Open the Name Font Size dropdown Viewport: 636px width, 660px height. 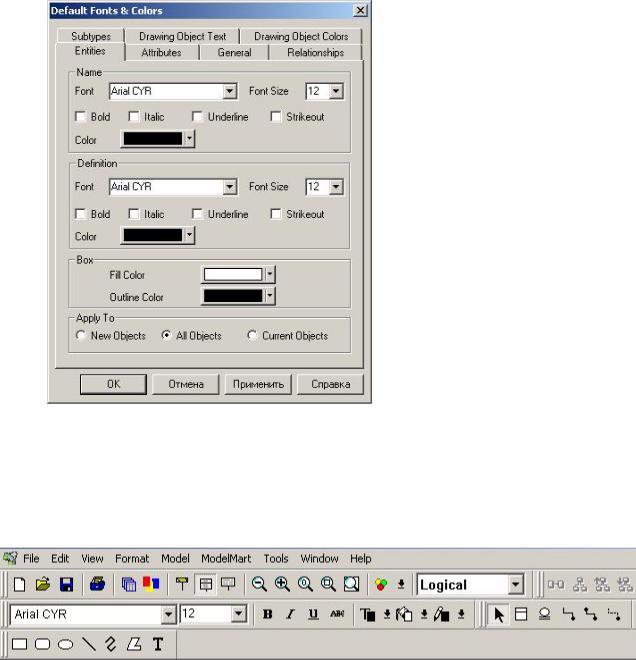(336, 91)
